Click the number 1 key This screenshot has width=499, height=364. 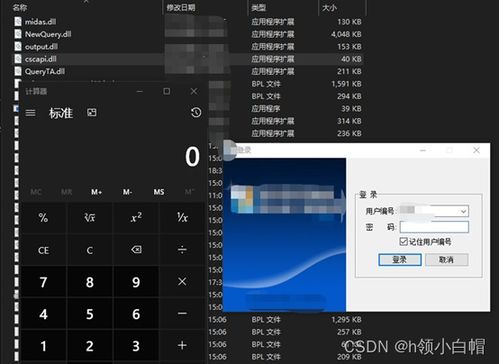[x=43, y=346]
